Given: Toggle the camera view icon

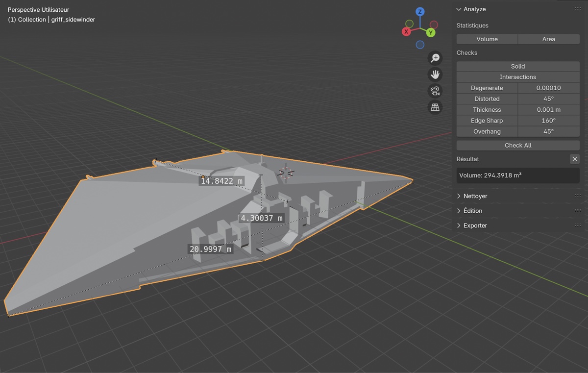Looking at the screenshot, I should 435,91.
